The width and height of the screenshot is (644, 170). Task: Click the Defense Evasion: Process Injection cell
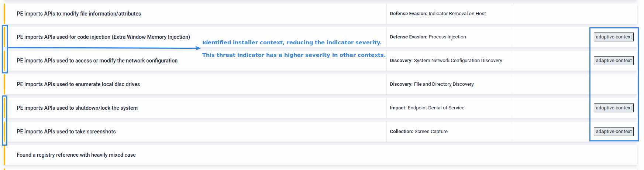pos(428,37)
